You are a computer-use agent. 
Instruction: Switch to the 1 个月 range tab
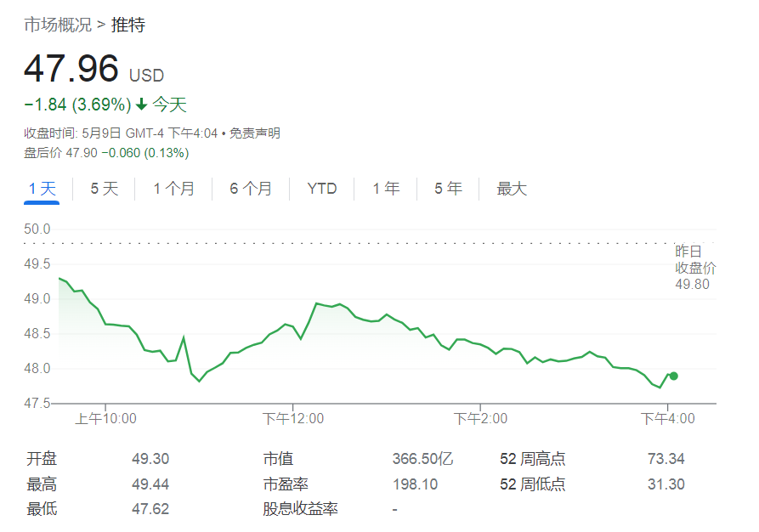[x=173, y=189]
